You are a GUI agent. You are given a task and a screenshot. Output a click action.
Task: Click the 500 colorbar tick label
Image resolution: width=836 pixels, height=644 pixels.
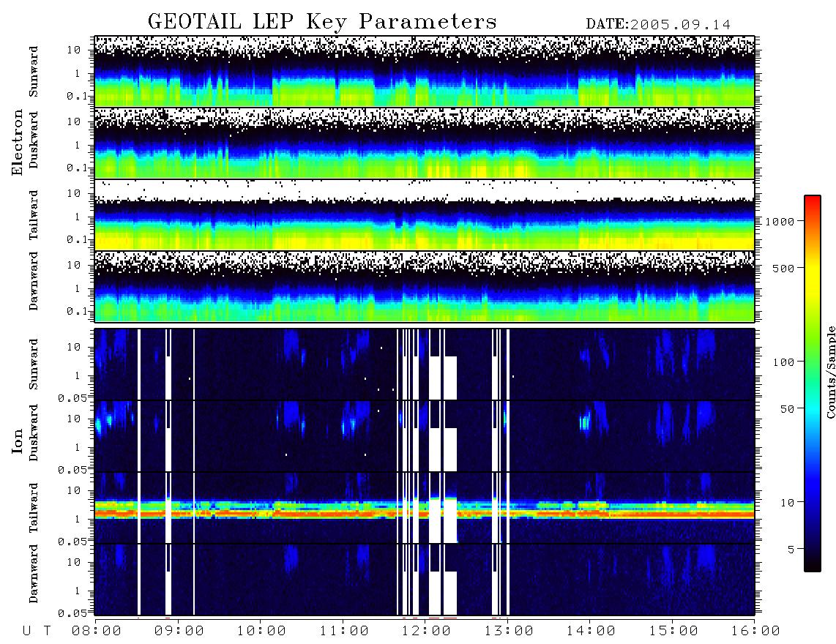coord(783,268)
